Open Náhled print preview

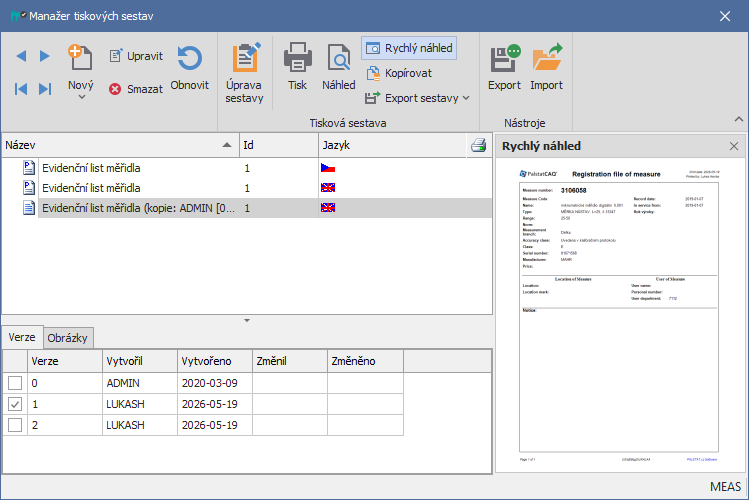tap(339, 66)
